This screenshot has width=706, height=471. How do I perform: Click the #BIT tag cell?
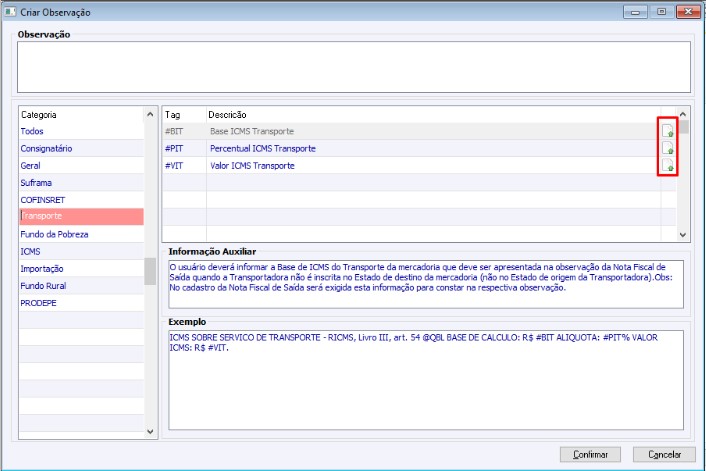click(x=184, y=131)
